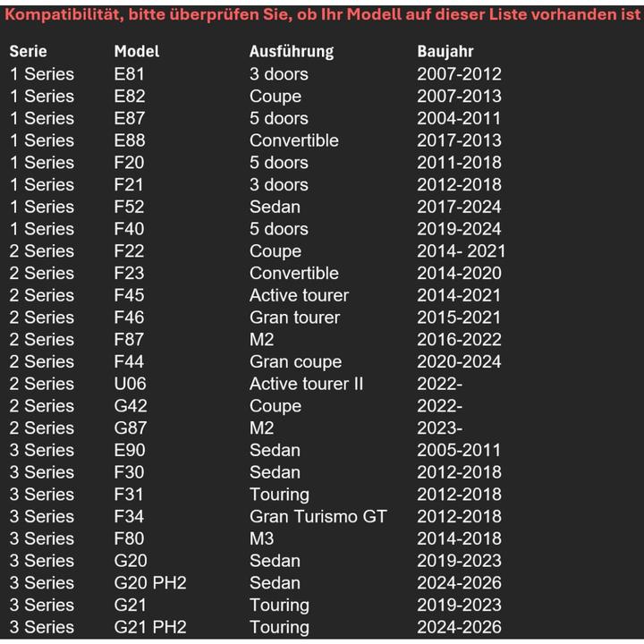This screenshot has width=644, height=644.
Task: Select the F80 model code
Action: click(x=129, y=538)
